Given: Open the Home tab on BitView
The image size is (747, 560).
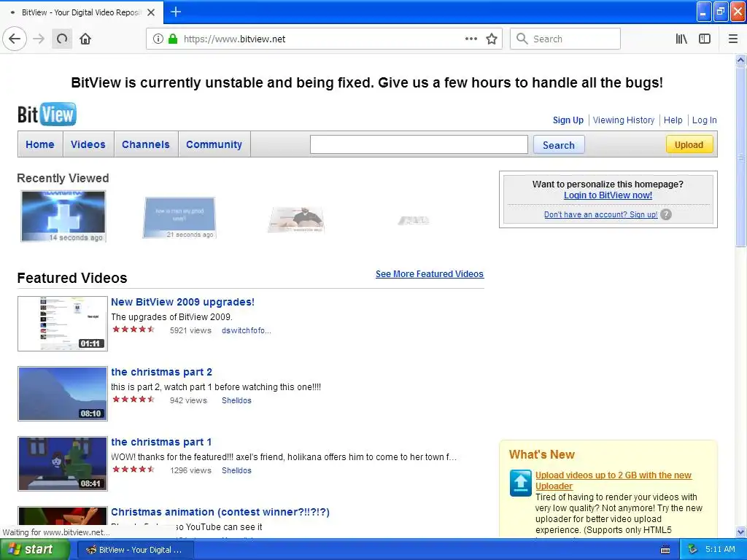Looking at the screenshot, I should click(x=40, y=144).
